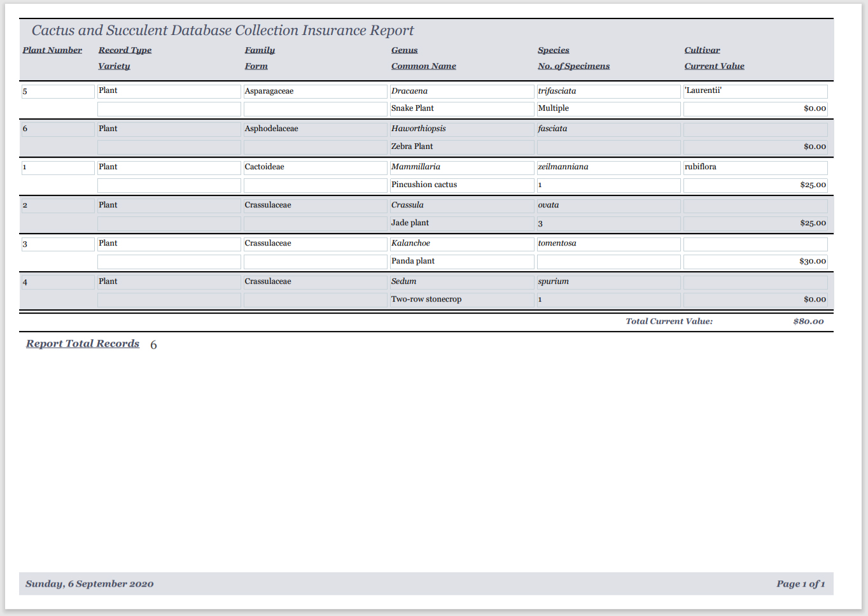Viewport: 868px width, 616px height.
Task: Click the date Sunday, 6 September 2020
Action: (90, 584)
